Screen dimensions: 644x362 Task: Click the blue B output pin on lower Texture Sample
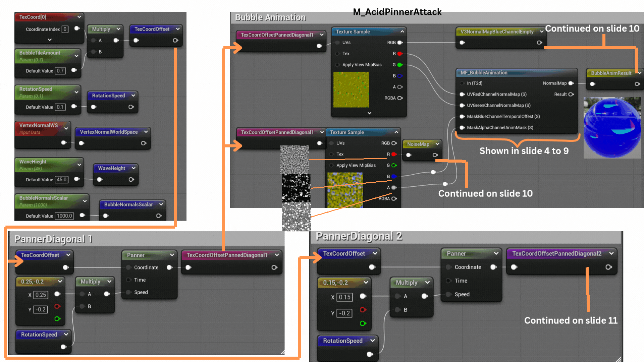pos(394,176)
